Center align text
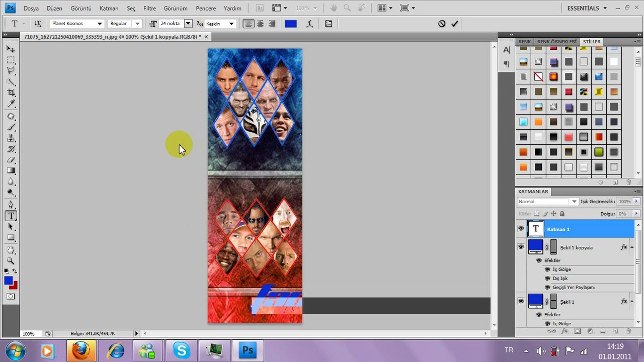The image size is (644, 362). [x=260, y=24]
